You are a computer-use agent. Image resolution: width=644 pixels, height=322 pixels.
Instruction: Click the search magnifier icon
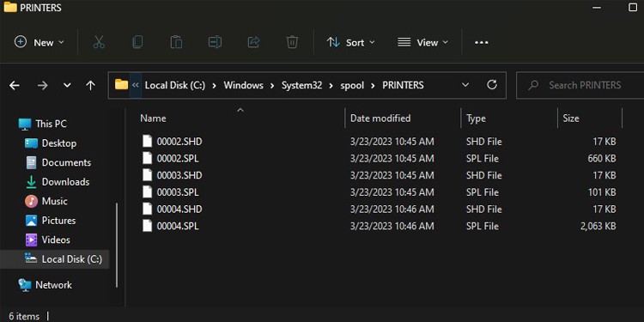click(x=533, y=85)
